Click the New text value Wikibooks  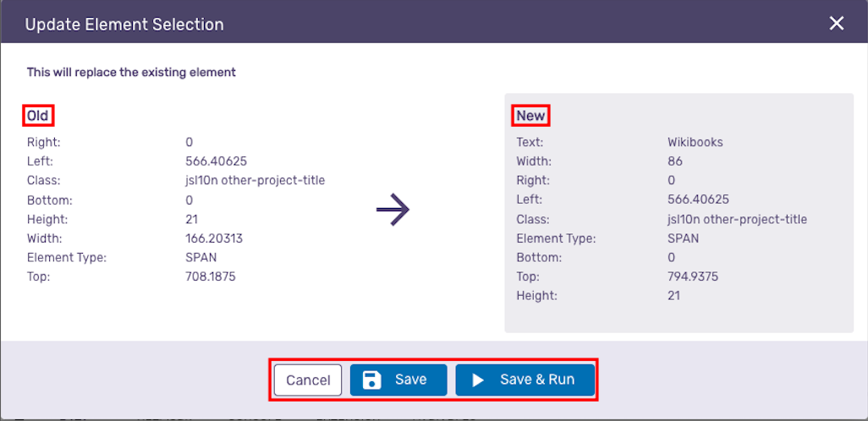(x=695, y=142)
